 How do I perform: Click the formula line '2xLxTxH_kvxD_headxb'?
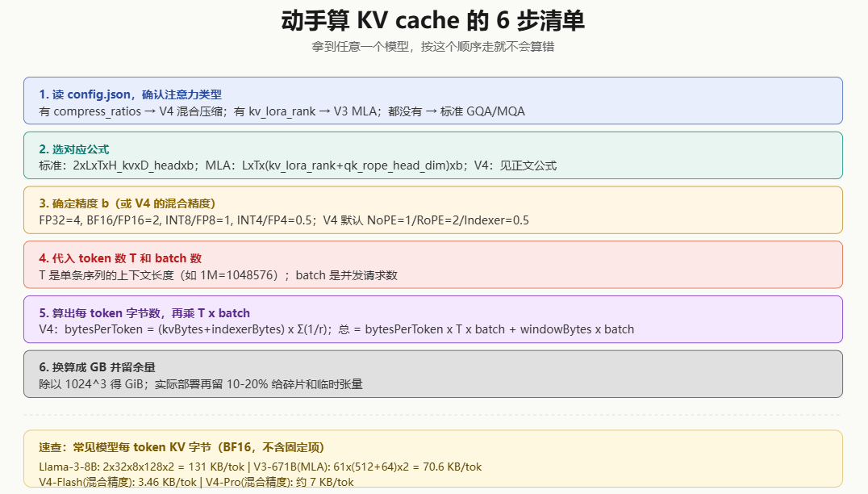pyautogui.click(x=298, y=165)
